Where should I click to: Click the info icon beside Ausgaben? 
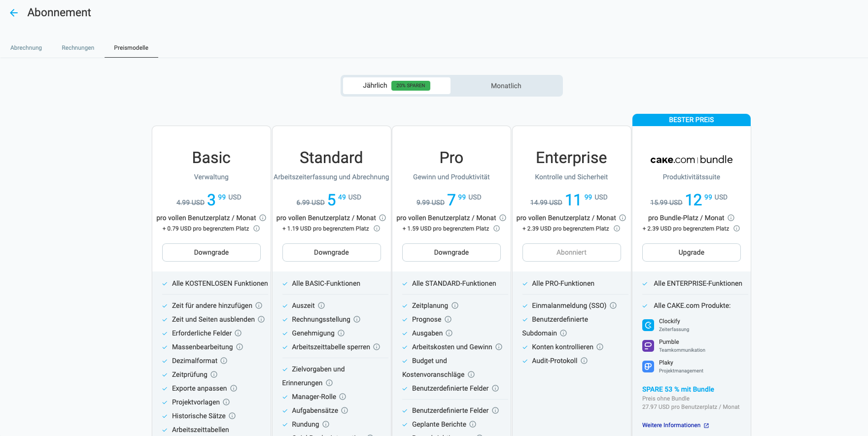point(449,333)
